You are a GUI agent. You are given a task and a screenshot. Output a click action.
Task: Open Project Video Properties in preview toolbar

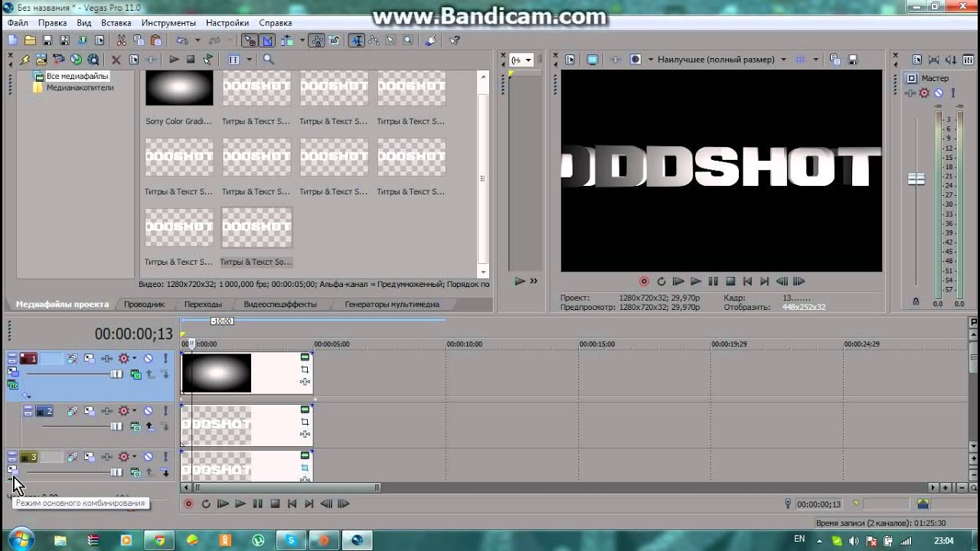pyautogui.click(x=570, y=60)
